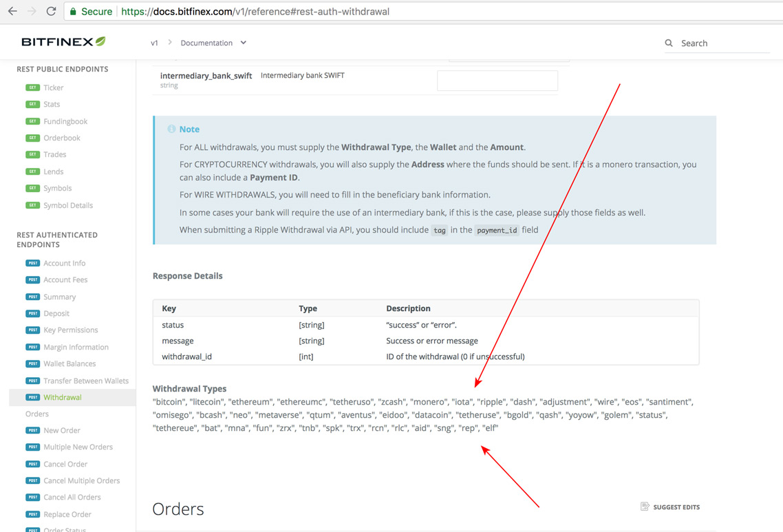Click the GET badge beside Symbols
Image resolution: width=783 pixels, height=532 pixels.
tap(32, 188)
